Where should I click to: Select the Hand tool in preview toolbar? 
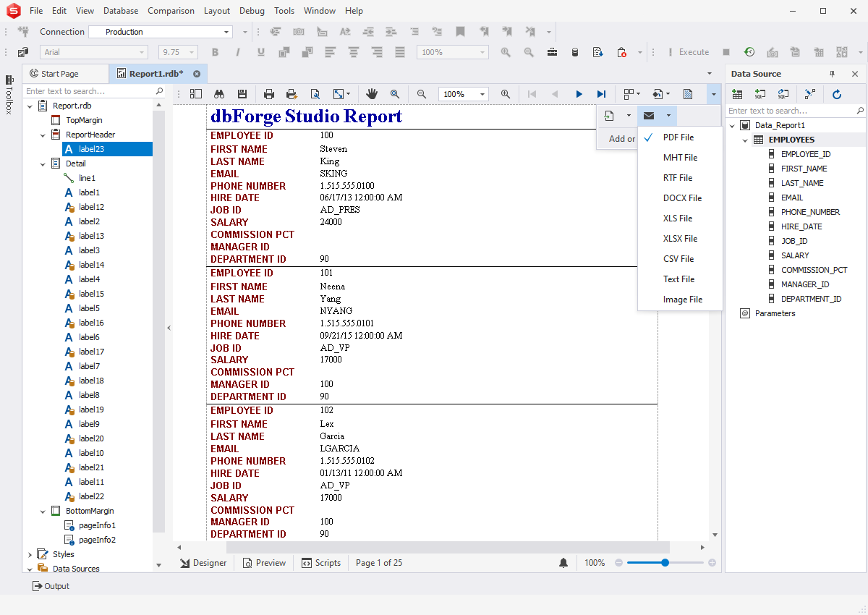tap(372, 94)
